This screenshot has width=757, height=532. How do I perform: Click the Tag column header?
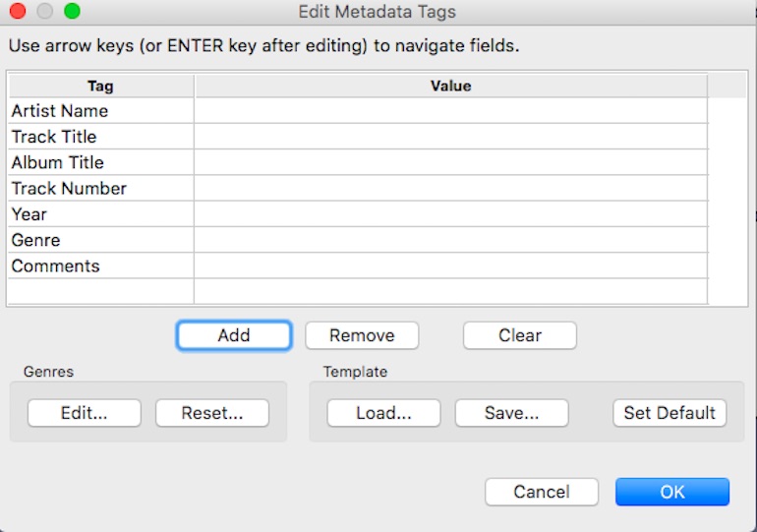click(101, 86)
